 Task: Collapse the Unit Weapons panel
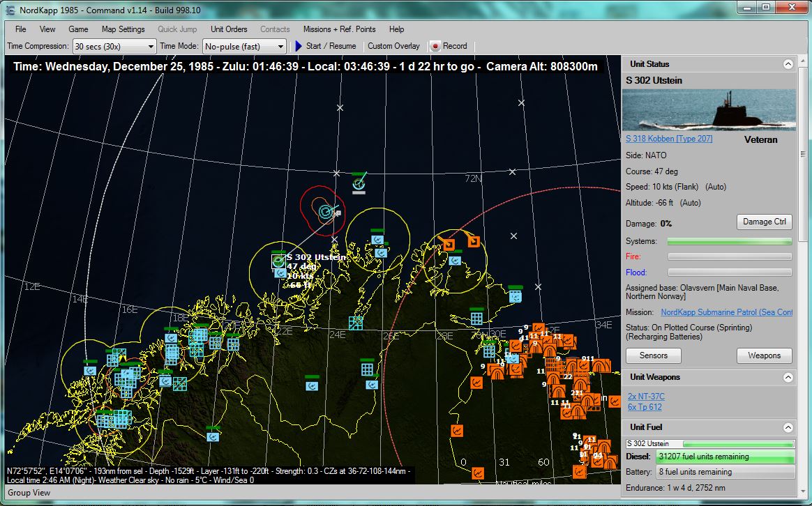788,377
